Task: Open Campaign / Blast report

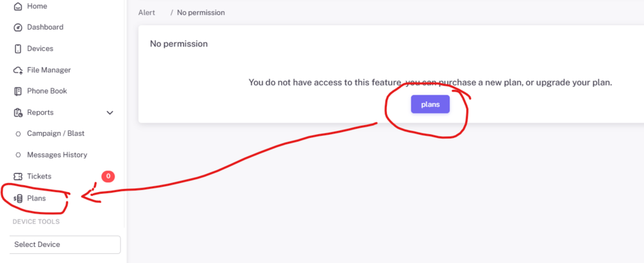Action: tap(55, 134)
